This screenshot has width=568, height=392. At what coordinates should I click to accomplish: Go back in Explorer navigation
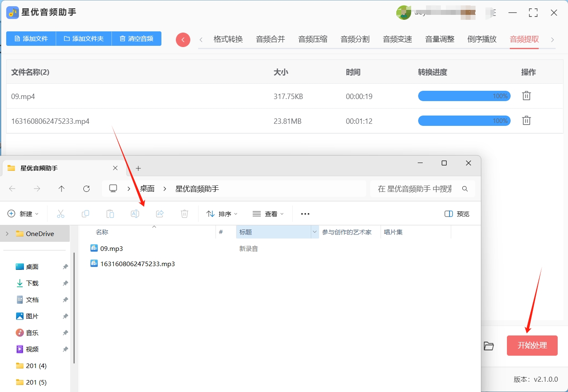coord(12,189)
